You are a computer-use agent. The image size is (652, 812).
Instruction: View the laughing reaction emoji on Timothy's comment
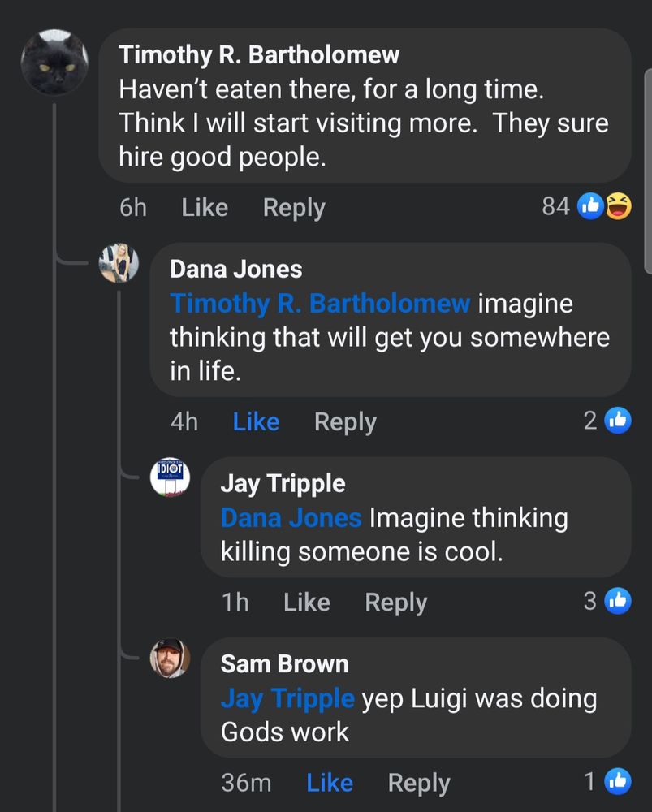pos(619,206)
